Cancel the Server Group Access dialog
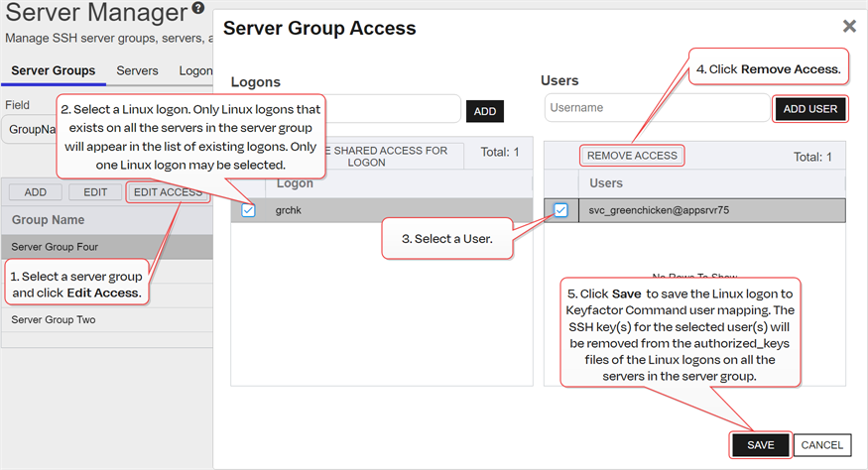 (x=821, y=445)
